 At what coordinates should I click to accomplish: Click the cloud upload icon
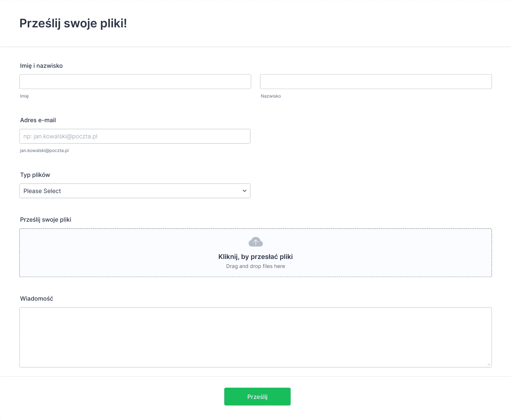coord(256,242)
